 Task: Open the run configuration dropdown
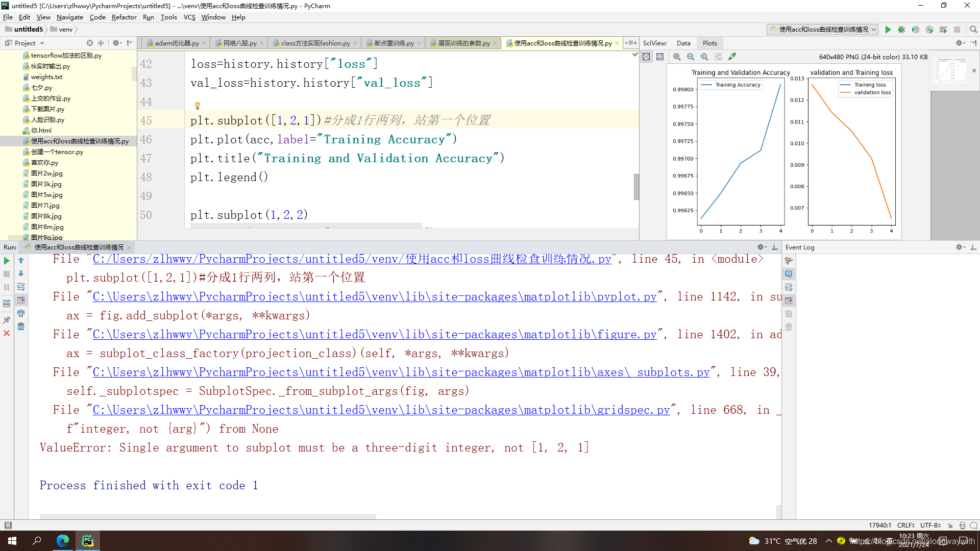coord(874,30)
